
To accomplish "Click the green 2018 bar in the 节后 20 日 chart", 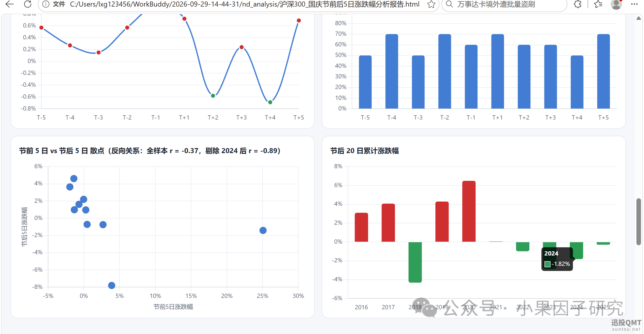I will tap(415, 262).
